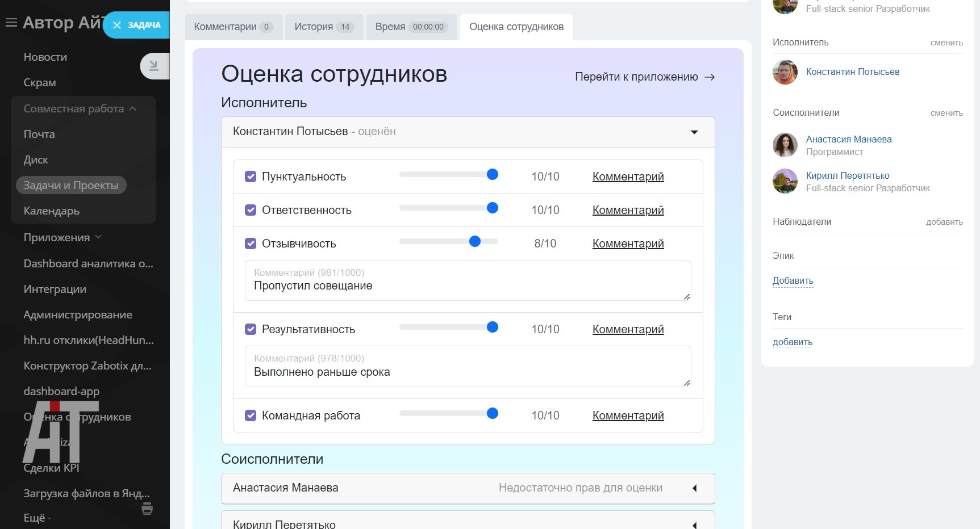Screen dimensions: 980x529
Task: Click the collapse panel arrow icon
Action: tap(153, 66)
